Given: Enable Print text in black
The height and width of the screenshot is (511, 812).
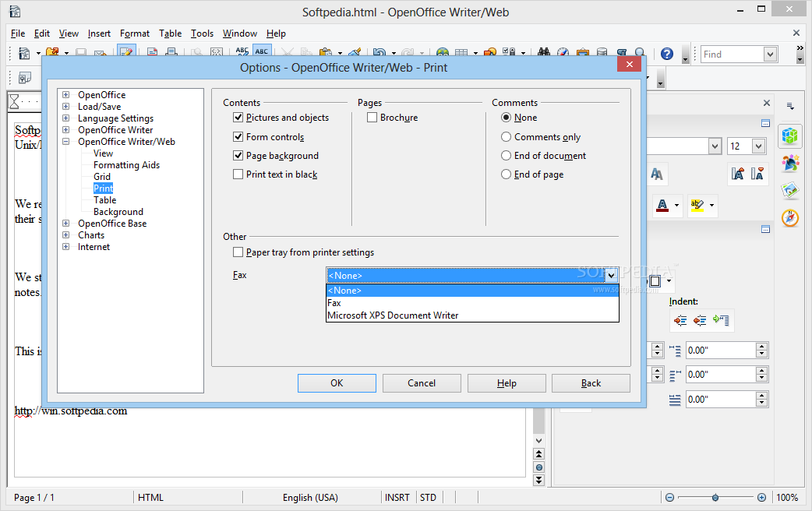Looking at the screenshot, I should point(238,174).
